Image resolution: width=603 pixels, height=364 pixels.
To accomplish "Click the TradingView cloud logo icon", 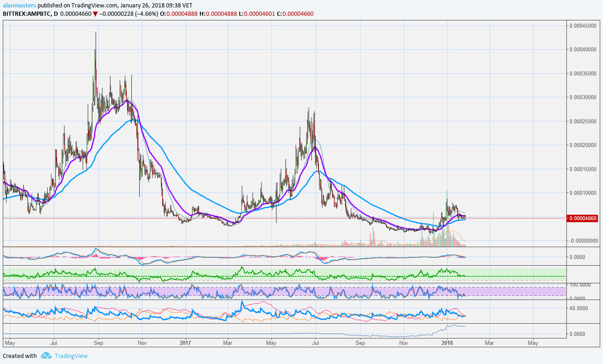I will pos(45,356).
